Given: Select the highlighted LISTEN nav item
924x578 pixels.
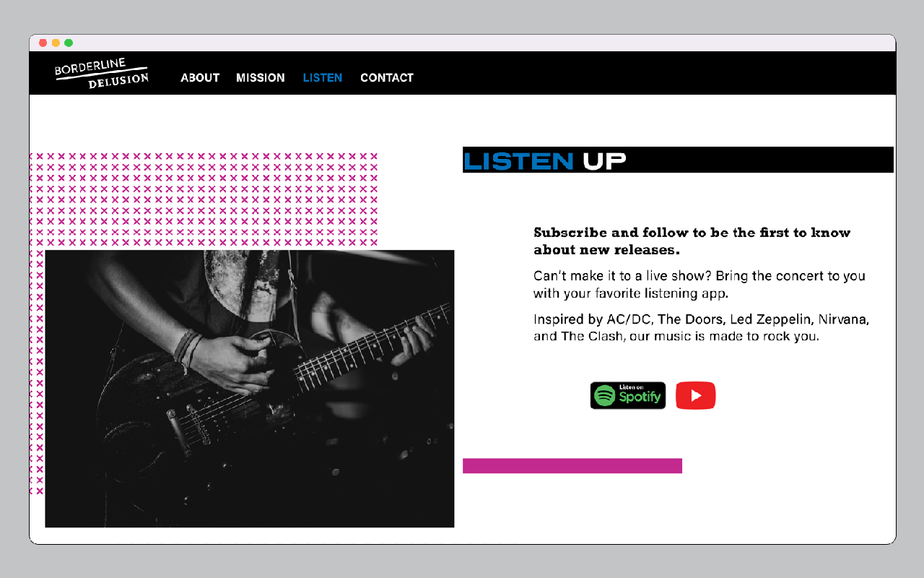Looking at the screenshot, I should click(x=323, y=77).
